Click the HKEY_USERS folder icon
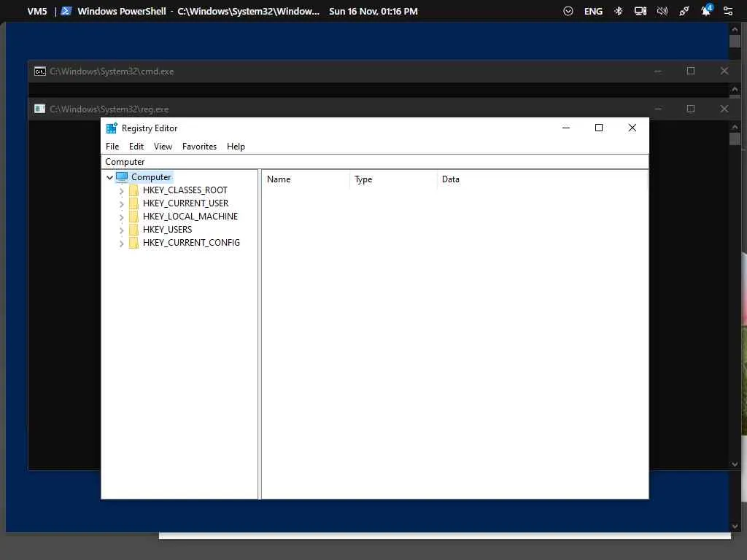Screen dimensions: 747x560 pyautogui.click(x=134, y=230)
